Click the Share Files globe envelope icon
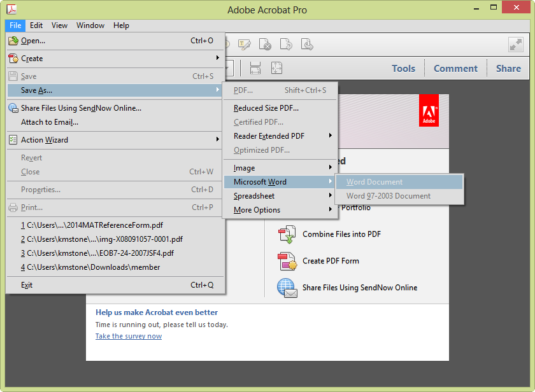Screen dimensions: 535x392 (x=287, y=288)
